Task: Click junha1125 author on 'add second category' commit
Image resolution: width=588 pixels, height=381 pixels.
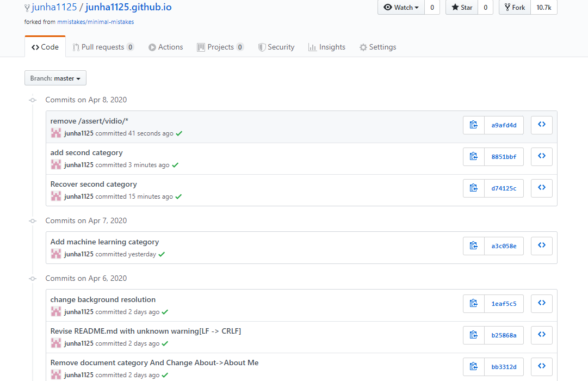Action: (79, 165)
